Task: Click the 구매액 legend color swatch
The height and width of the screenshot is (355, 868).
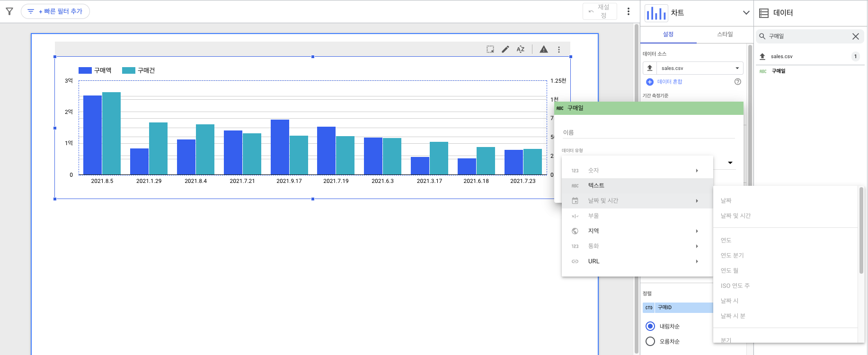Action: (85, 70)
